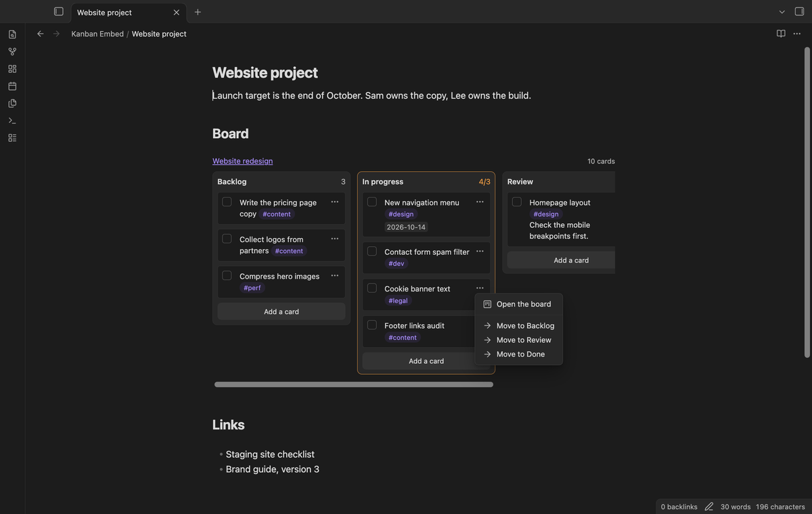Click the Staging site checklist bullet

[x=270, y=454]
